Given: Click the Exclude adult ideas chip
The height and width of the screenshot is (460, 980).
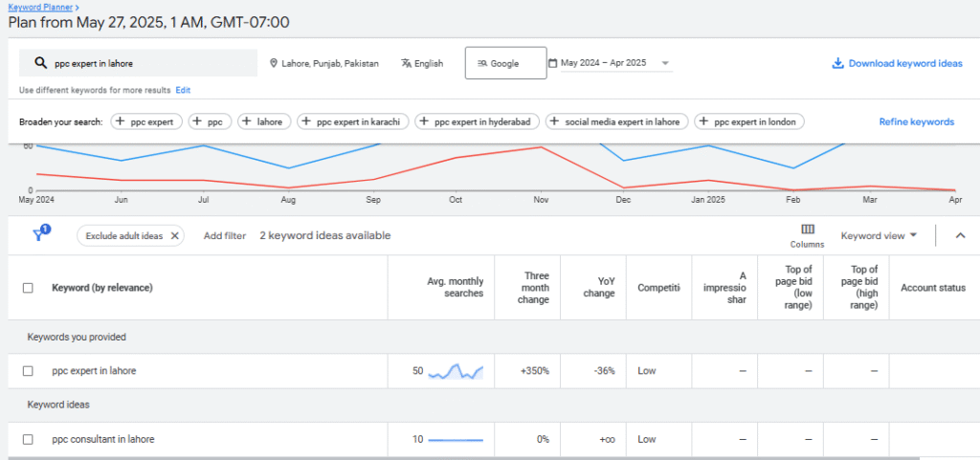Looking at the screenshot, I should [130, 236].
